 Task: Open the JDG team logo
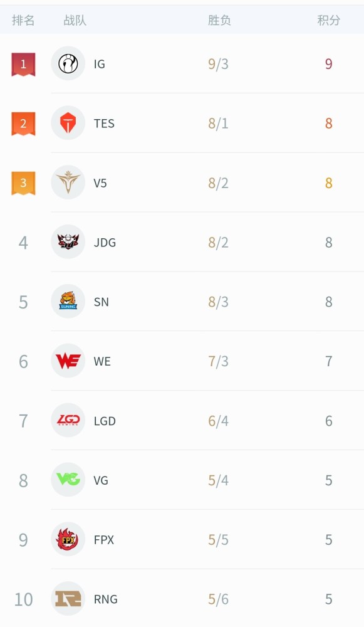coord(68,242)
